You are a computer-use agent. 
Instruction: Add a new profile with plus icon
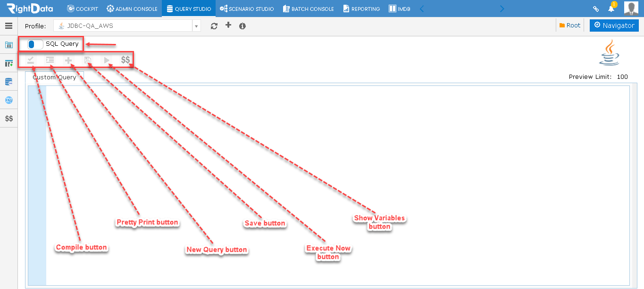pos(228,25)
